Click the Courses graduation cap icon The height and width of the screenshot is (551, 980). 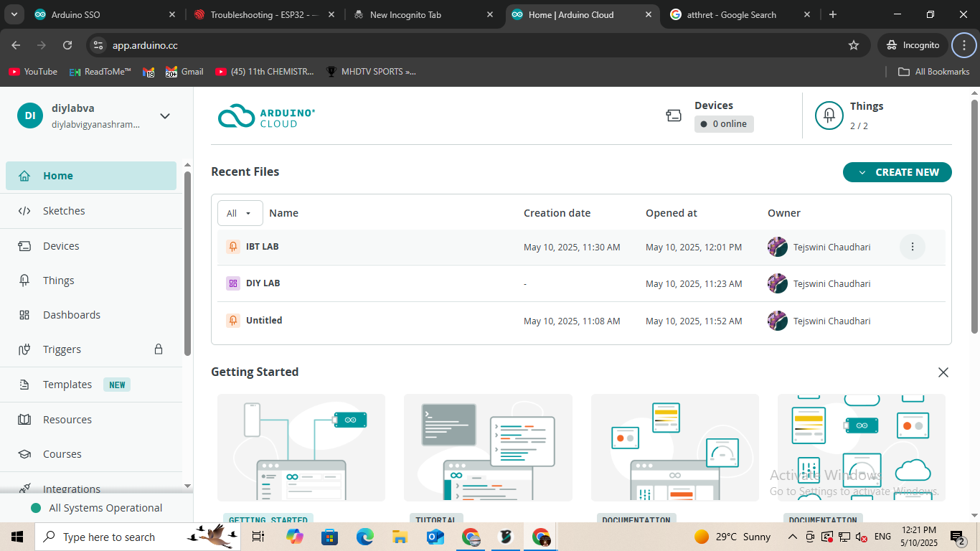click(x=24, y=454)
